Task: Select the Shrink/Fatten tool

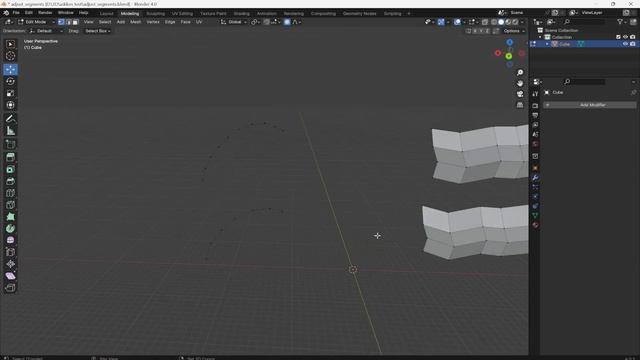Action: (x=11, y=264)
